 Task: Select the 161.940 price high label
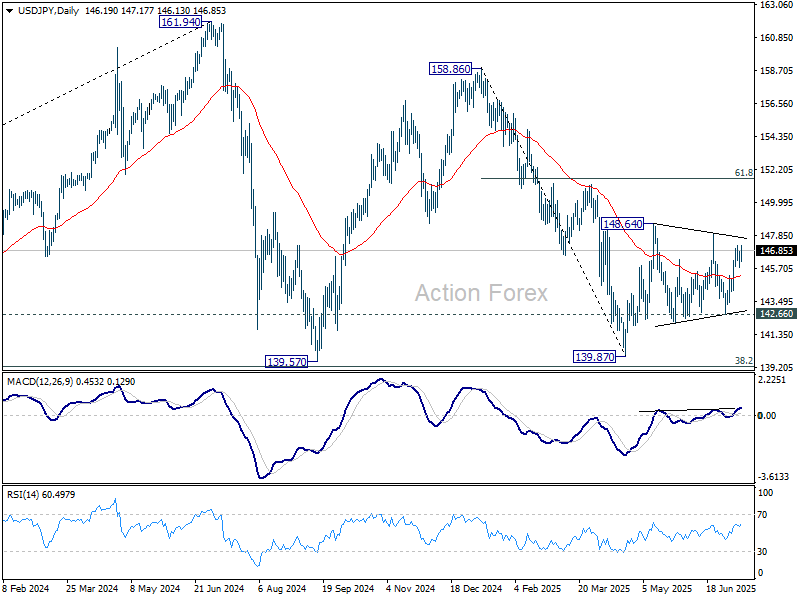(x=180, y=22)
